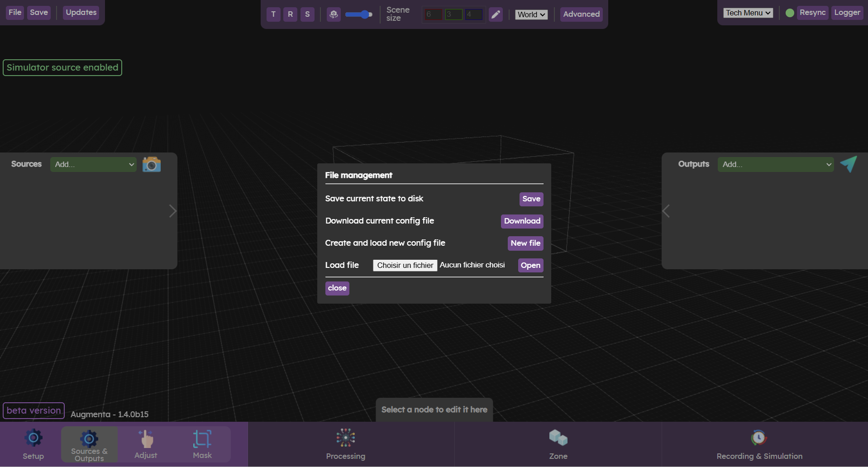
Task: Click the blue scene size Z field
Action: tap(474, 14)
